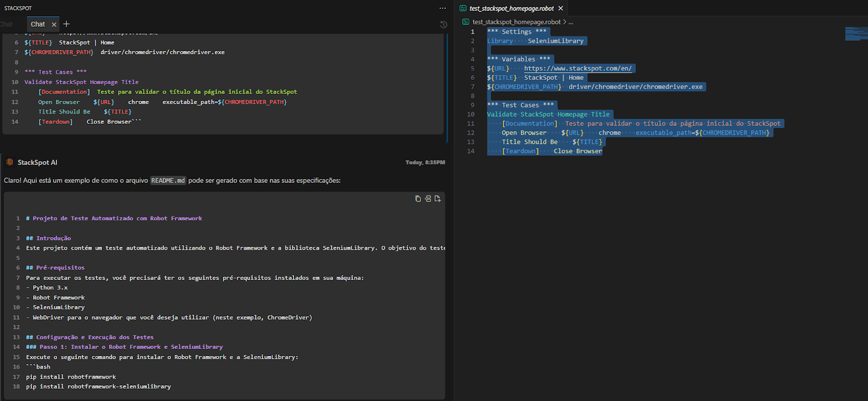Click '[Documentation]' in the editor on line 11

click(x=529, y=123)
